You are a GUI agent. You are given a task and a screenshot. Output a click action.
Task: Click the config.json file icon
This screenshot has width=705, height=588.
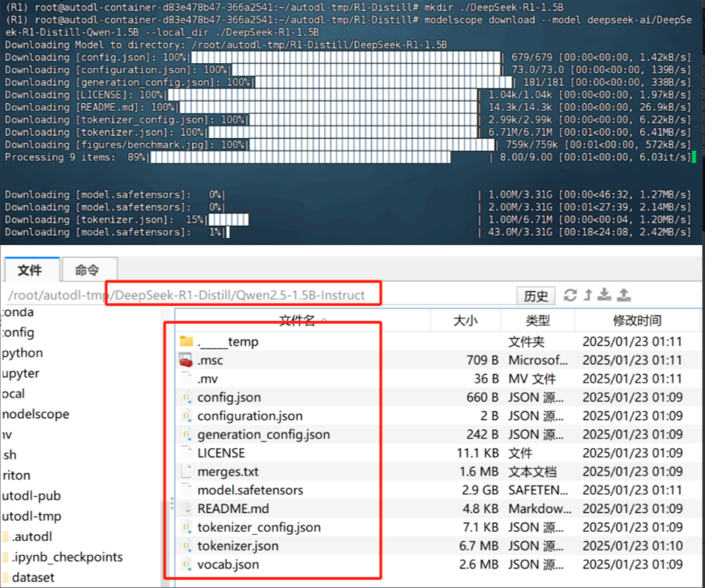[x=186, y=397]
